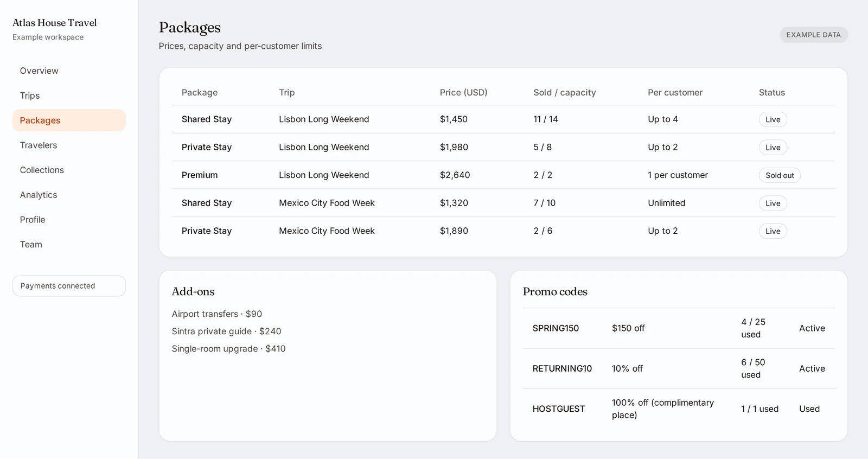Screen dimensions: 868x459
Task: Click the Status column header
Action: click(x=772, y=93)
